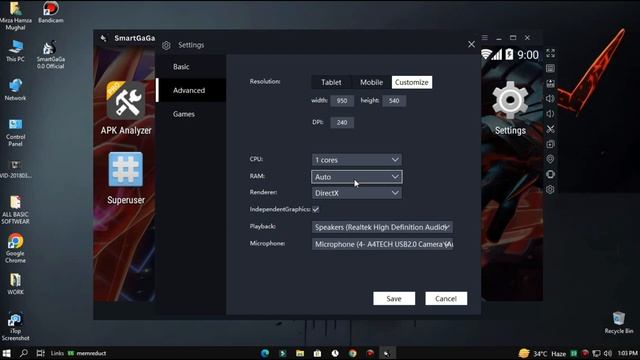Select Customize resolution option
Screen dimensions: 640x360
[411, 82]
